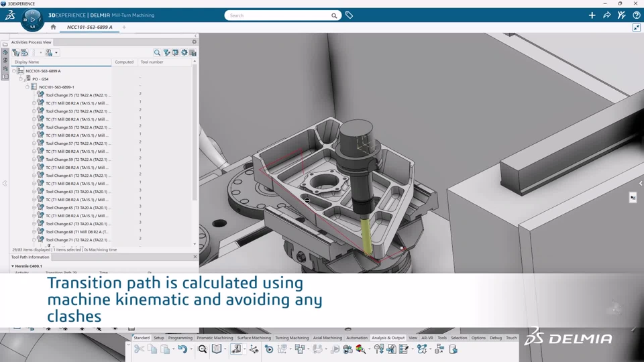The height and width of the screenshot is (362, 644).
Task: Select the NCC101-563-6899 A document tab
Action: point(89,27)
